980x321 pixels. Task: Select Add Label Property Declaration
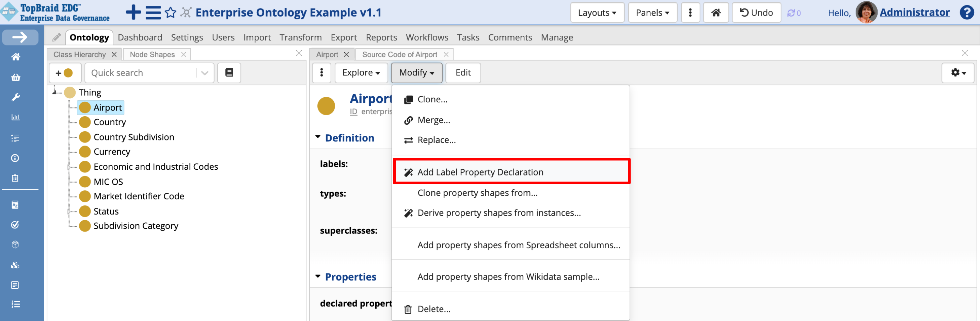[x=480, y=172]
